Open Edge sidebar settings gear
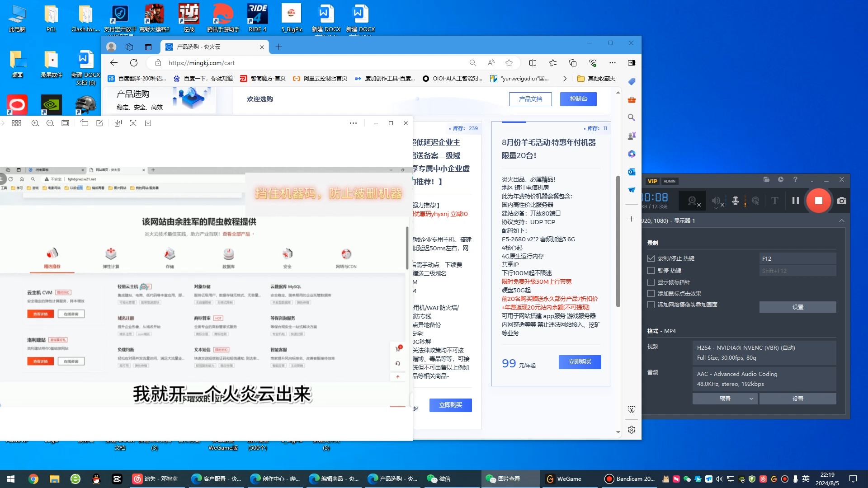 632,430
